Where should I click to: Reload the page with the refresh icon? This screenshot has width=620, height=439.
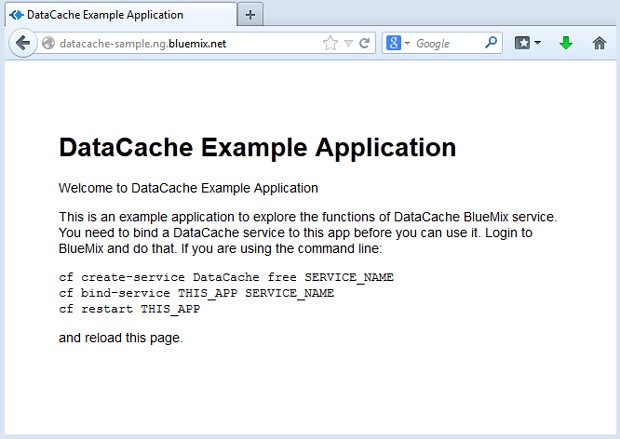coord(365,43)
